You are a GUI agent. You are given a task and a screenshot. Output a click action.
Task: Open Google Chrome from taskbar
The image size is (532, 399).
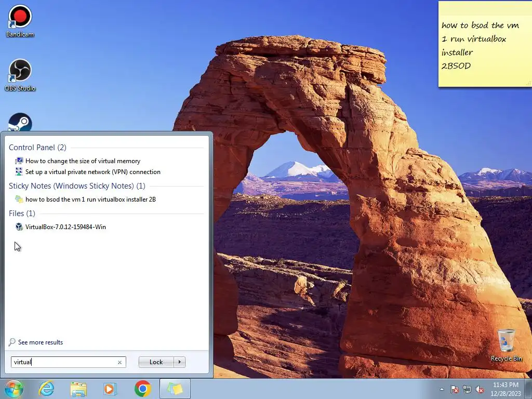click(142, 389)
